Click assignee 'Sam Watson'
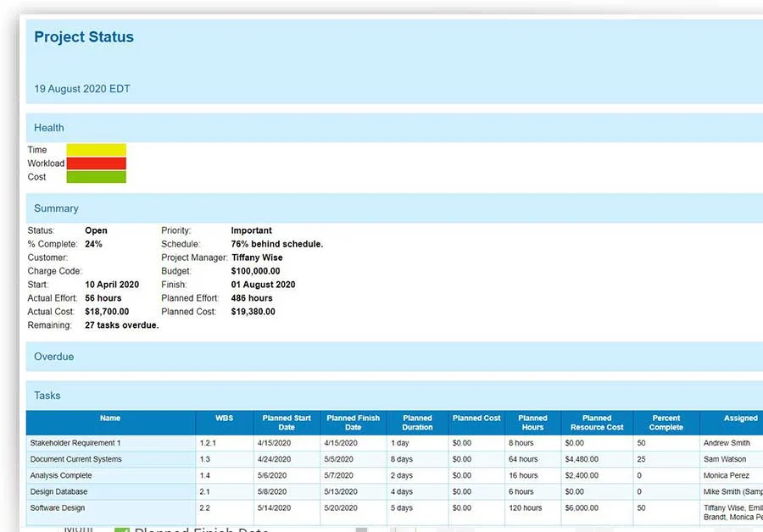The width and height of the screenshot is (763, 532). pyautogui.click(x=725, y=459)
